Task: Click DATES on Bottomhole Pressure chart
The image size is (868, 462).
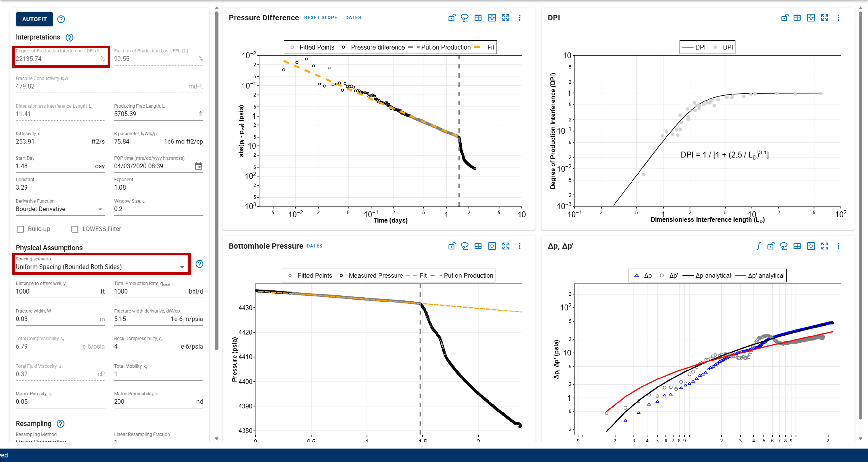Action: 314,246
